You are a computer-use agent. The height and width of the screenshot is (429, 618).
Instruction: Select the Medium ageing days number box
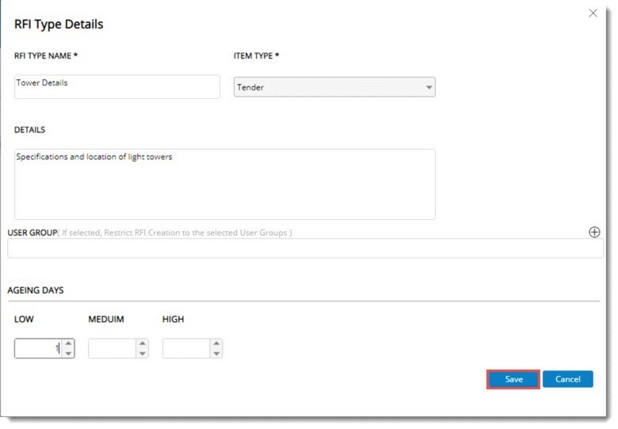coord(112,348)
